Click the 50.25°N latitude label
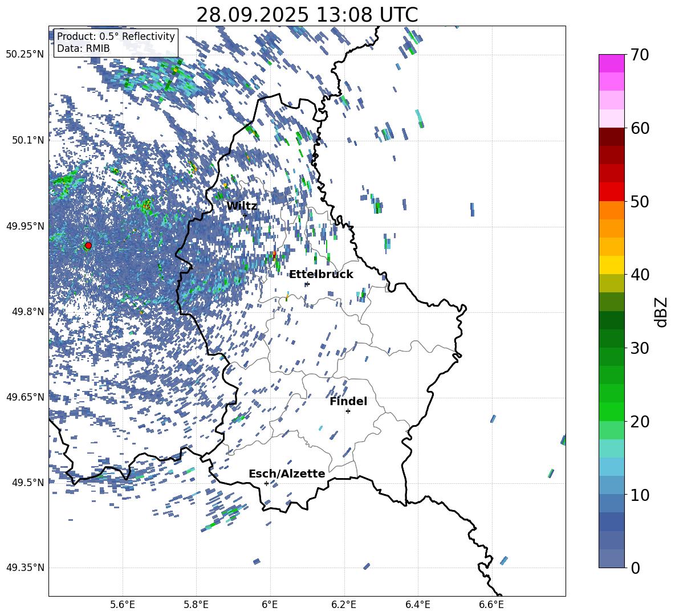This screenshot has height=616, width=675. 25,55
